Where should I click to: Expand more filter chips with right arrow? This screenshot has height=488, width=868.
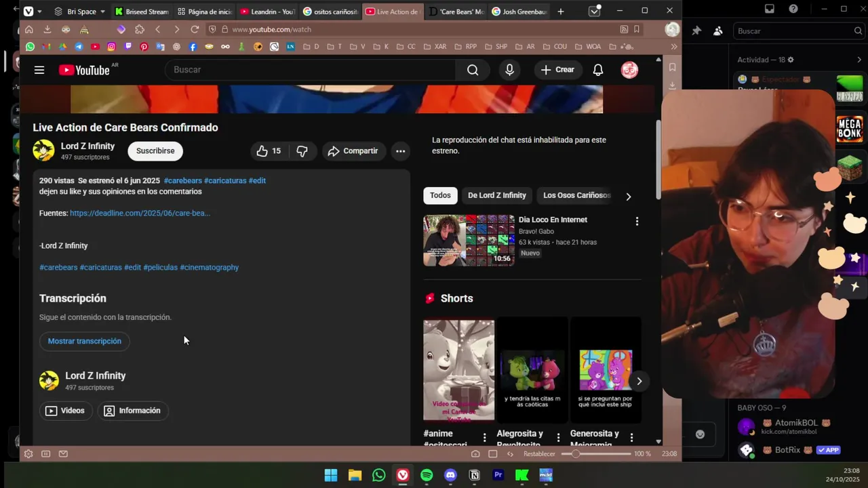point(628,197)
